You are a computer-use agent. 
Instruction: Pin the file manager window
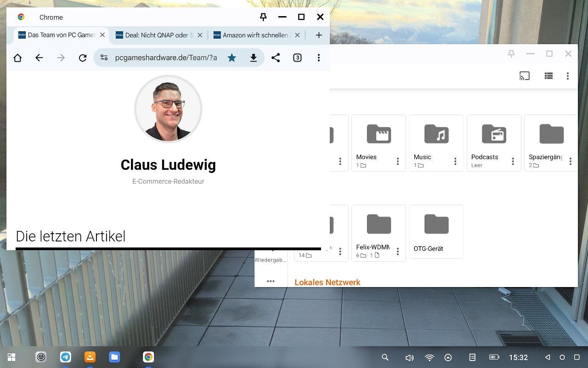pyautogui.click(x=511, y=54)
